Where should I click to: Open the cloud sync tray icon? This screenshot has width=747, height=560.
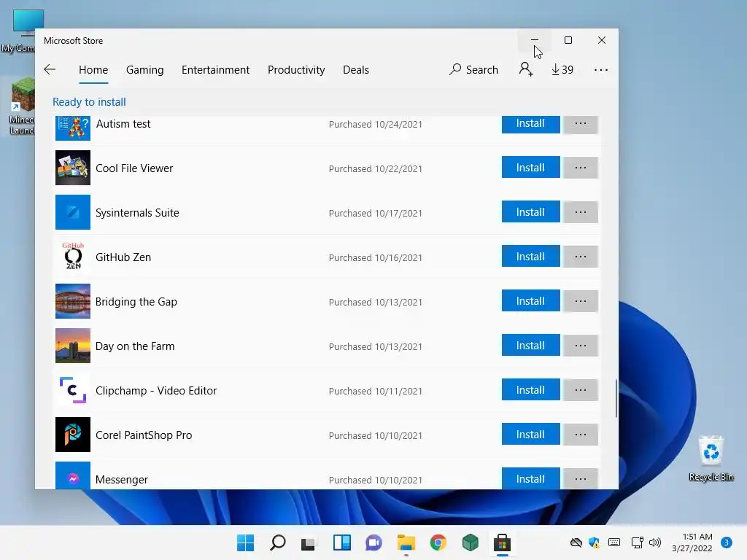click(x=576, y=542)
